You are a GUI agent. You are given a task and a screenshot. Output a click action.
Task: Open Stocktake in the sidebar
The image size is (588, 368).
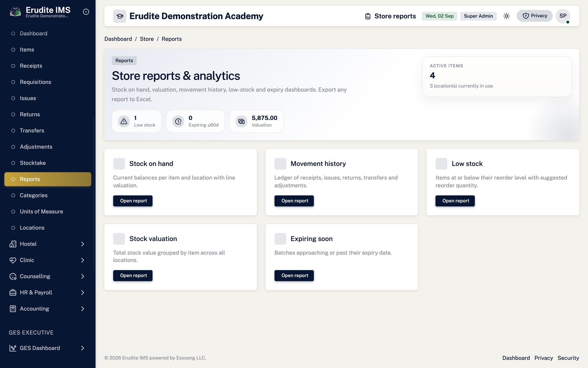point(48,163)
